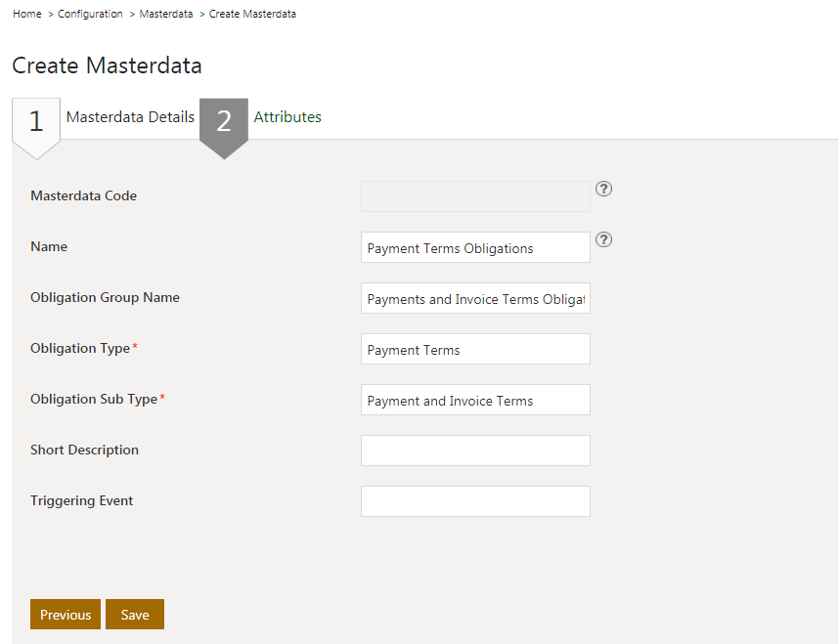The width and height of the screenshot is (838, 644).
Task: Click Create Masterdata in the breadcrumb trail
Action: (252, 15)
